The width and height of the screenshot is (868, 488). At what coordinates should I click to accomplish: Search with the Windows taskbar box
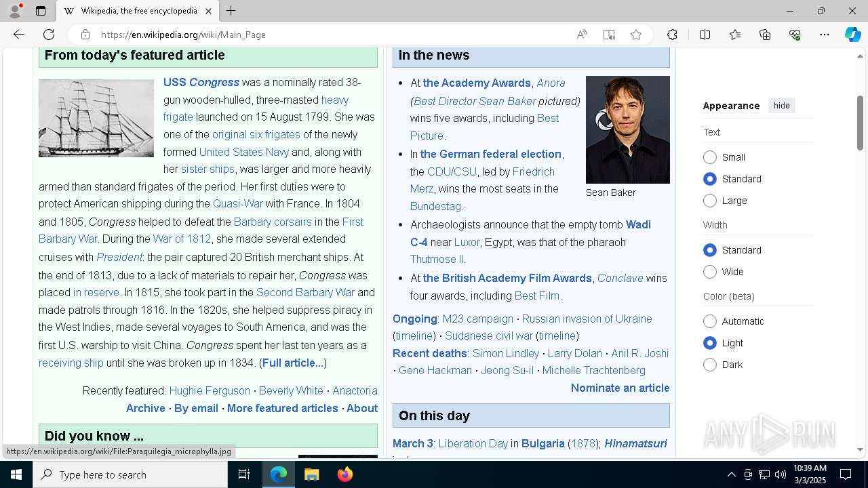130,474
